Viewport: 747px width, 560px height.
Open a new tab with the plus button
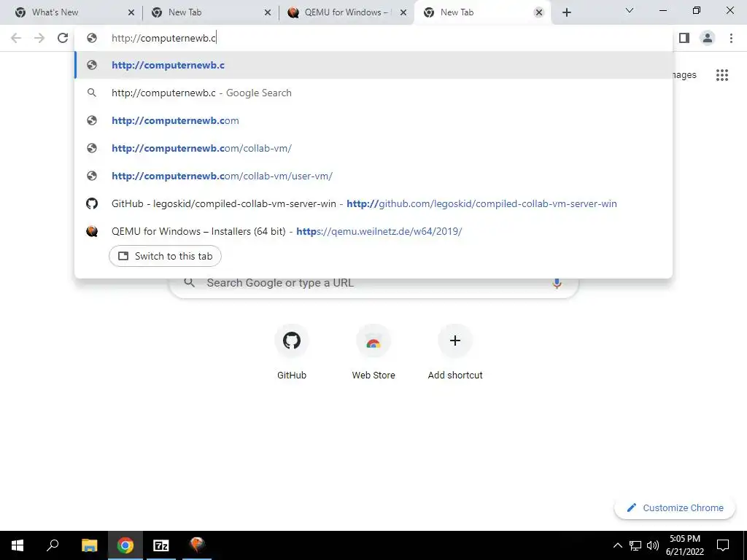(x=566, y=12)
